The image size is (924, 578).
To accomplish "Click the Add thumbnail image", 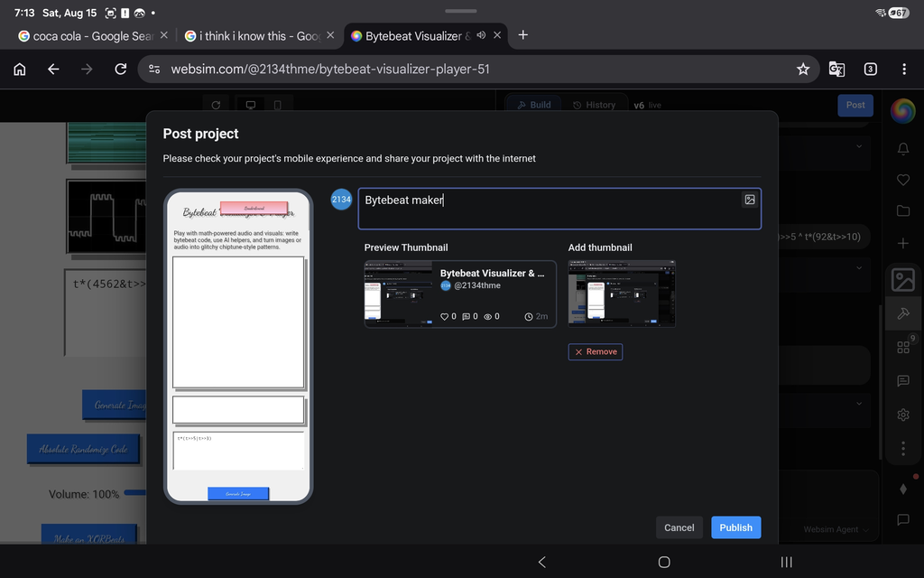I will pyautogui.click(x=622, y=294).
